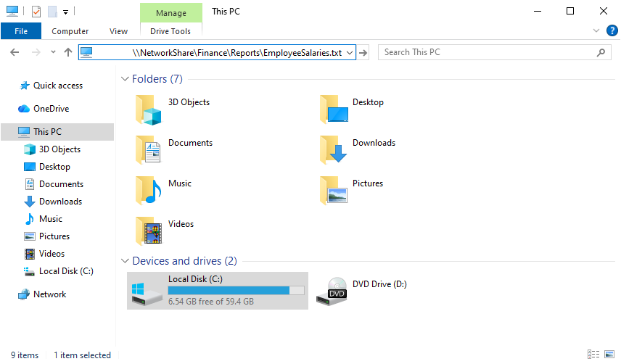This screenshot has width=621, height=364.
Task: Open Help with the question mark icon
Action: click(x=612, y=30)
